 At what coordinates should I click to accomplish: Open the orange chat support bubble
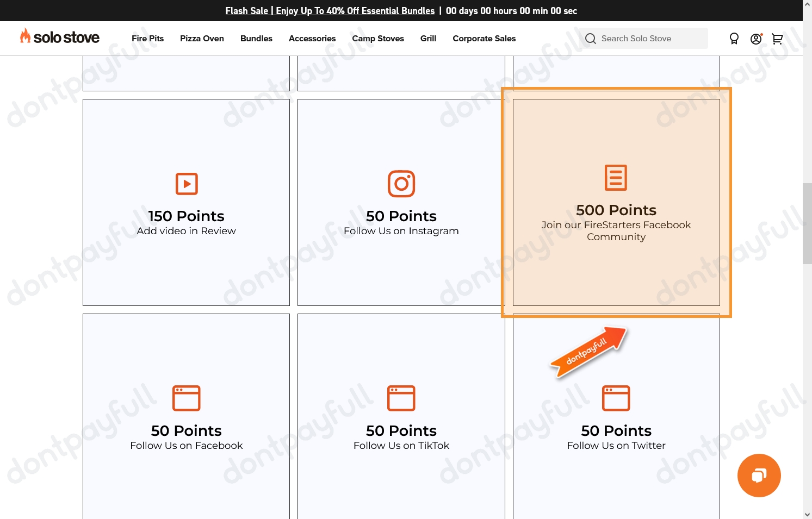(x=759, y=476)
